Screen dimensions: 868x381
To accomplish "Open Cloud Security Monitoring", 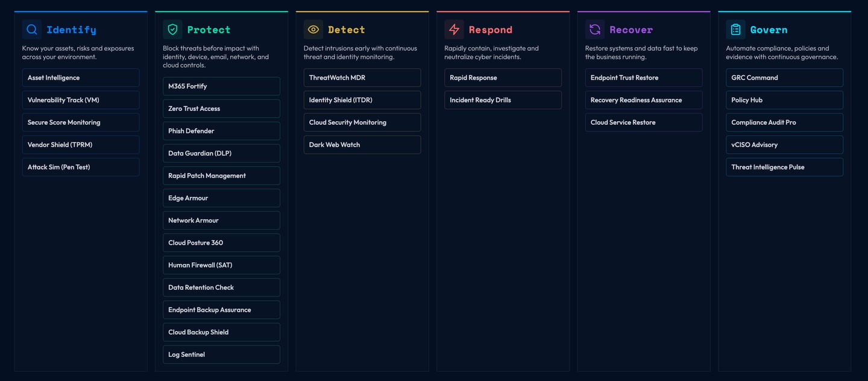I will point(362,122).
